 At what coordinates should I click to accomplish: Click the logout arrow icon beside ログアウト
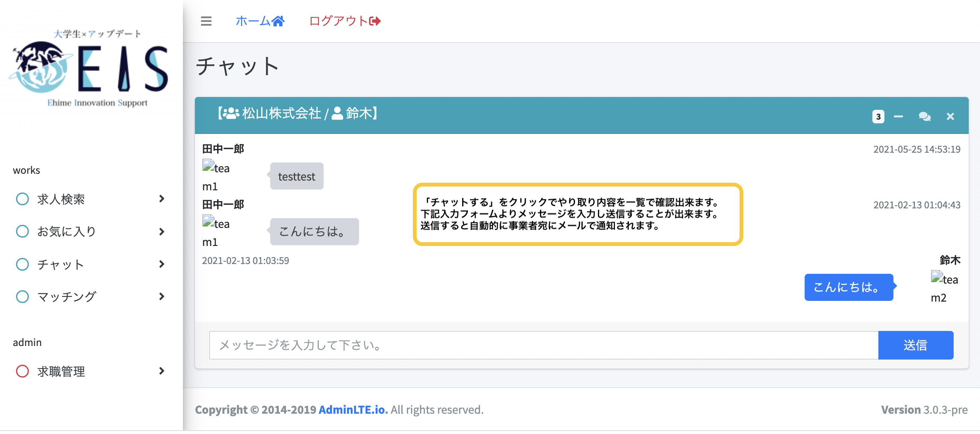tap(375, 22)
